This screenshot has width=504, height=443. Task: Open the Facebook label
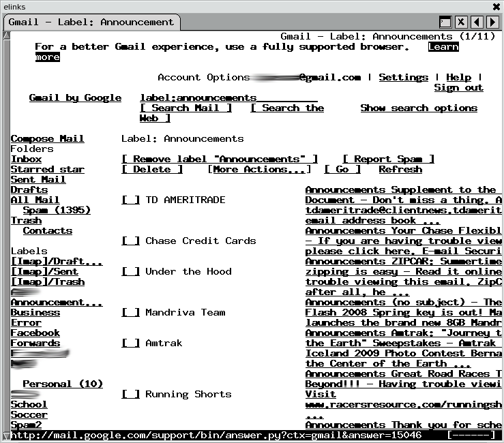click(x=35, y=333)
